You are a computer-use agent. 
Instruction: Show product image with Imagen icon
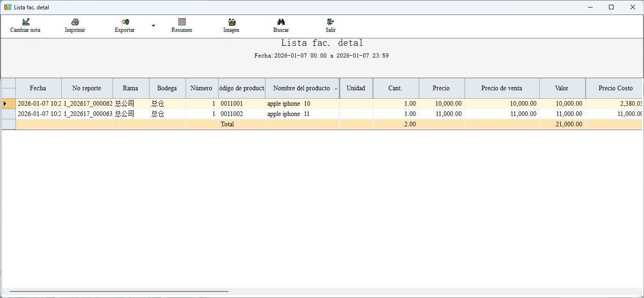[231, 22]
